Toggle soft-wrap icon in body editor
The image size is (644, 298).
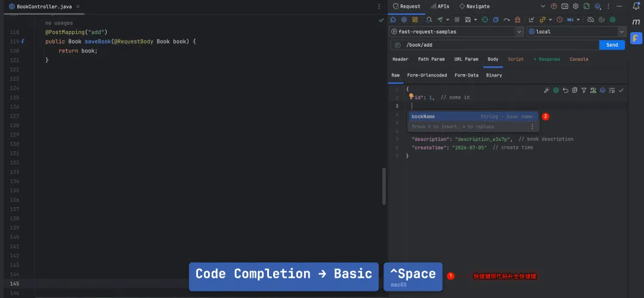[612, 90]
